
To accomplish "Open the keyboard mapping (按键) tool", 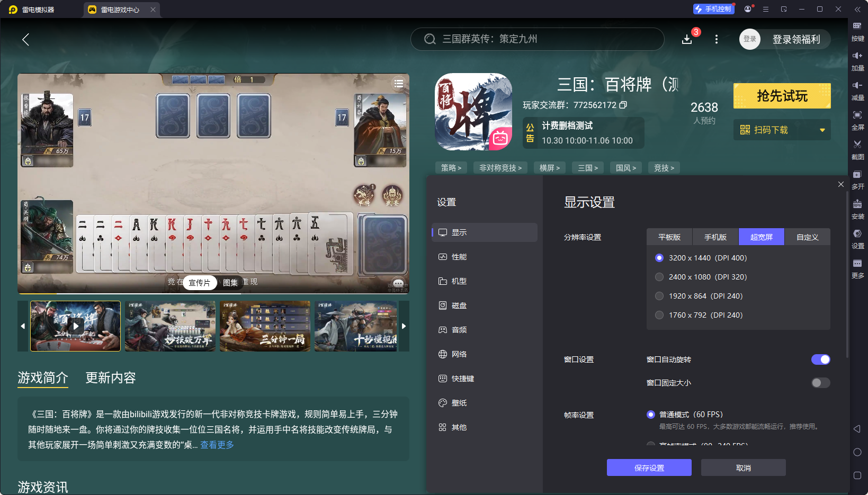I will point(858,32).
